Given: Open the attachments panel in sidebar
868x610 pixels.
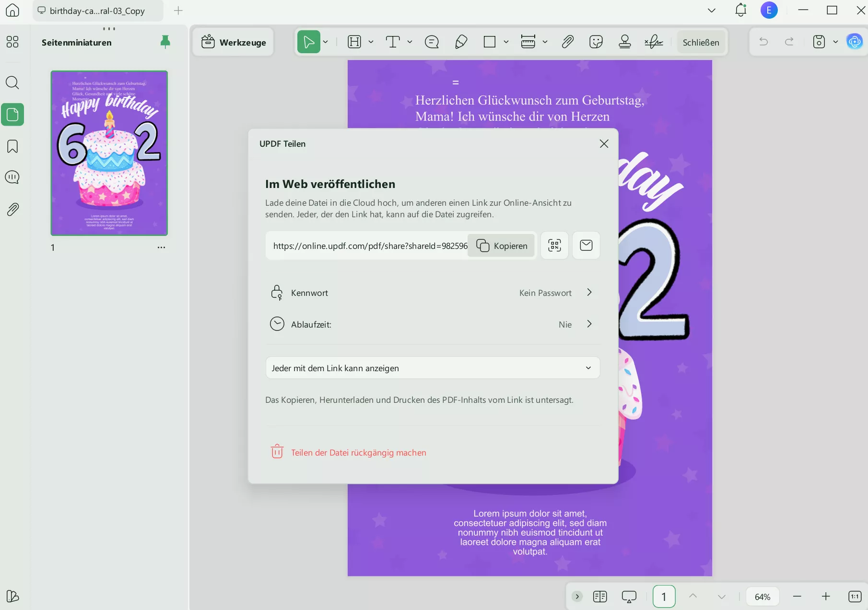Looking at the screenshot, I should coord(12,209).
